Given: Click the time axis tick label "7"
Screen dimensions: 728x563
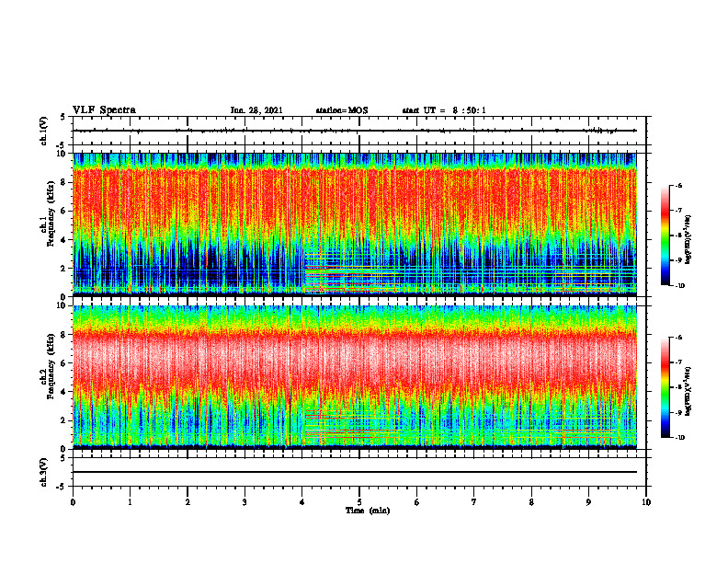Looking at the screenshot, I should [474, 502].
